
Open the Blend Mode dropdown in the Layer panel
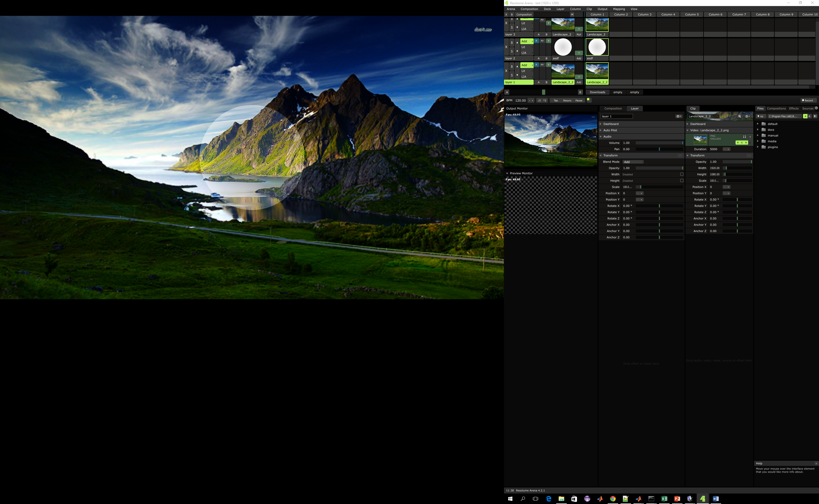(x=633, y=162)
